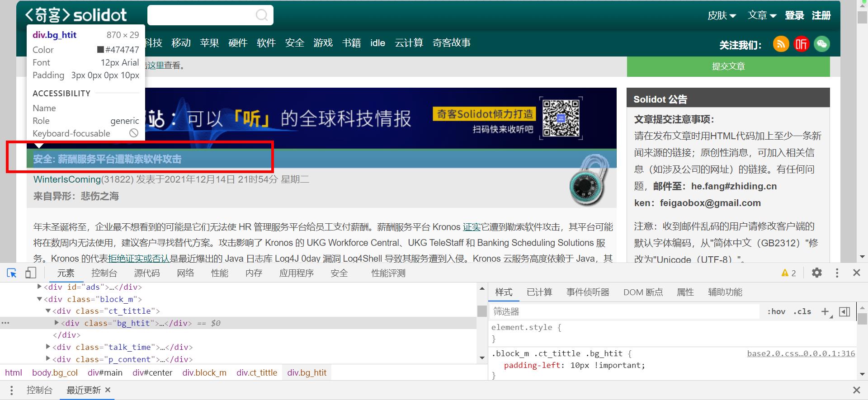
Task: Open the 皮肤 skin dropdown
Action: coord(722,15)
